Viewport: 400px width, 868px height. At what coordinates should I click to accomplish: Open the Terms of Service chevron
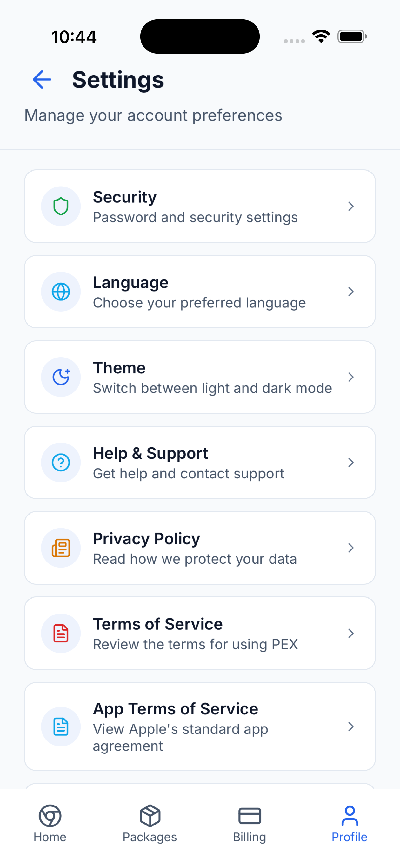tap(351, 633)
